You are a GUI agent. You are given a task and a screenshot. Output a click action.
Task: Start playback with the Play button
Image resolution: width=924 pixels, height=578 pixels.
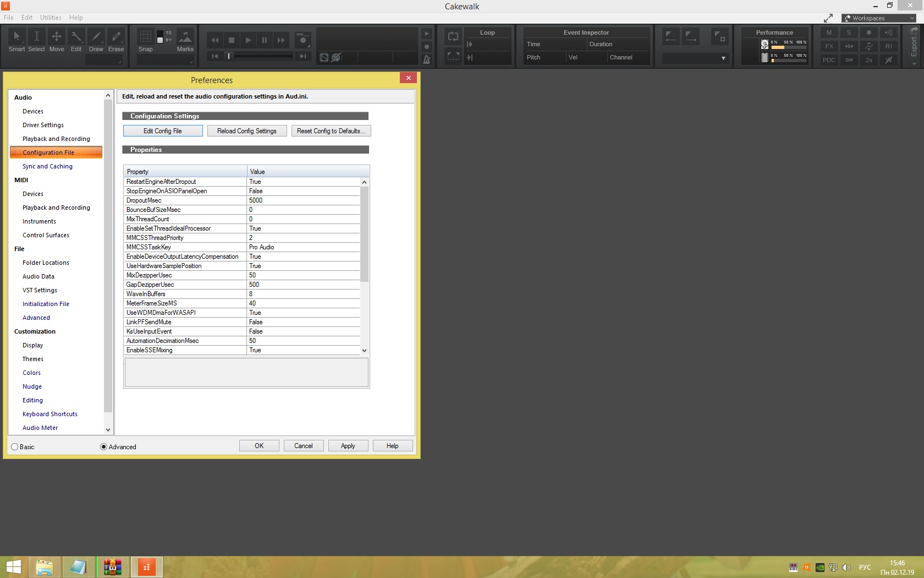tap(248, 40)
